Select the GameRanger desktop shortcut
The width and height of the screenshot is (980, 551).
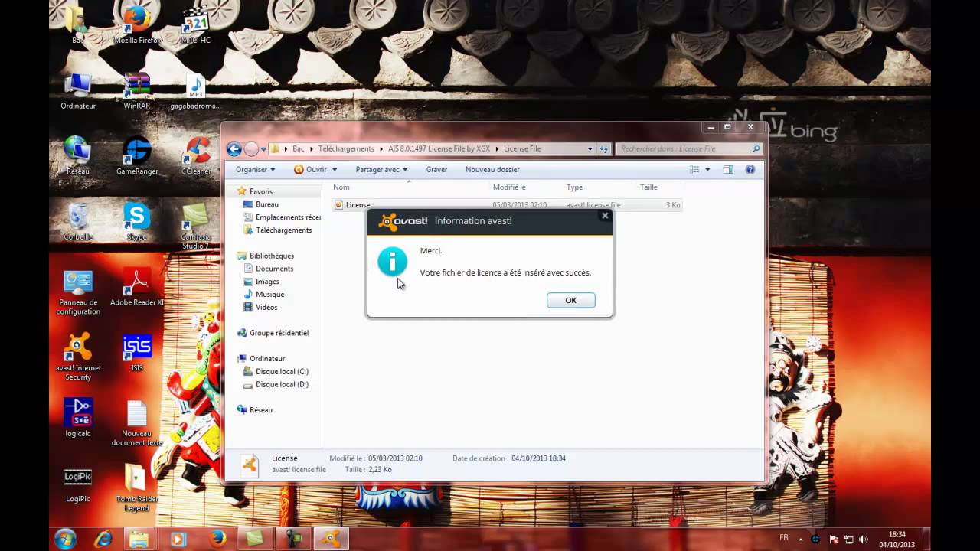(x=137, y=156)
